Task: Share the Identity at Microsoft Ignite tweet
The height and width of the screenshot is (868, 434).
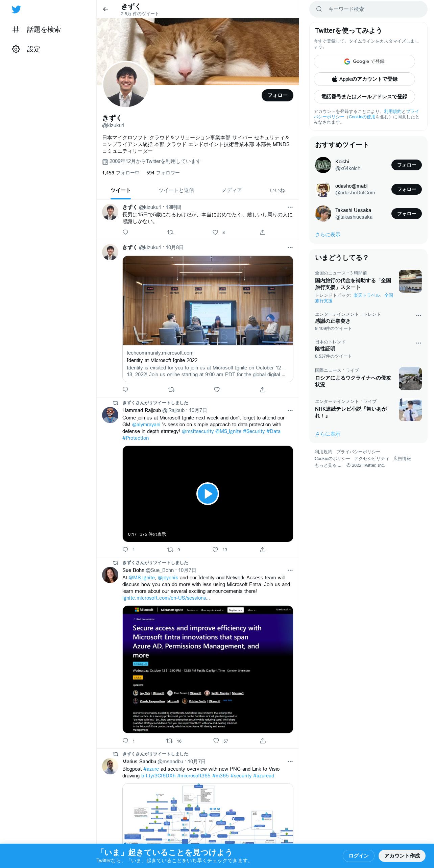Action: (263, 389)
